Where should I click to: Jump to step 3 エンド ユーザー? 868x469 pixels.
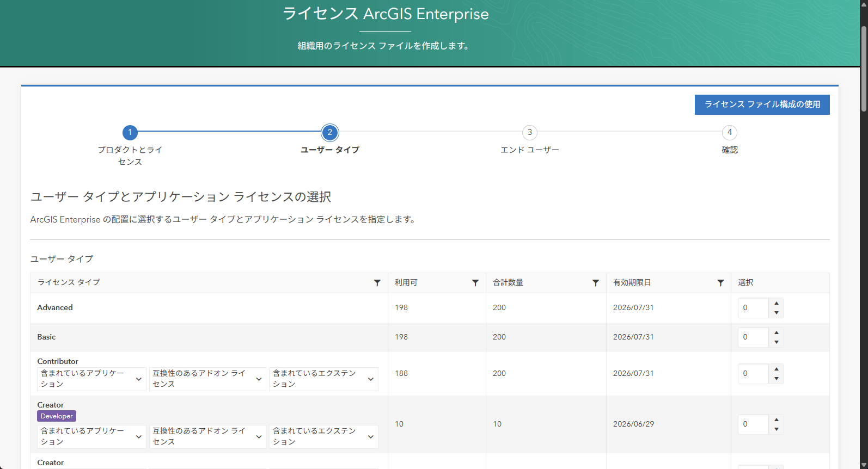point(529,132)
